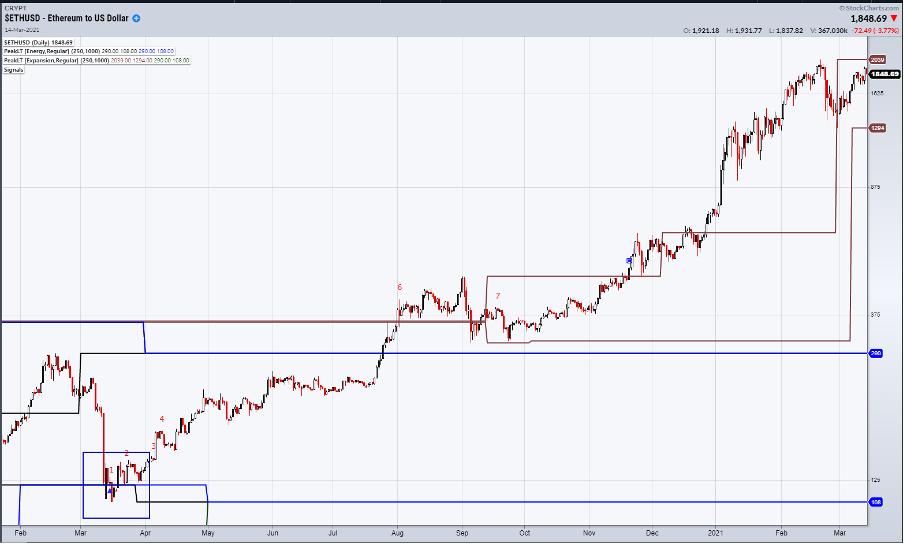The height and width of the screenshot is (544, 904).
Task: Click the 879 price axis label
Action: (x=875, y=187)
